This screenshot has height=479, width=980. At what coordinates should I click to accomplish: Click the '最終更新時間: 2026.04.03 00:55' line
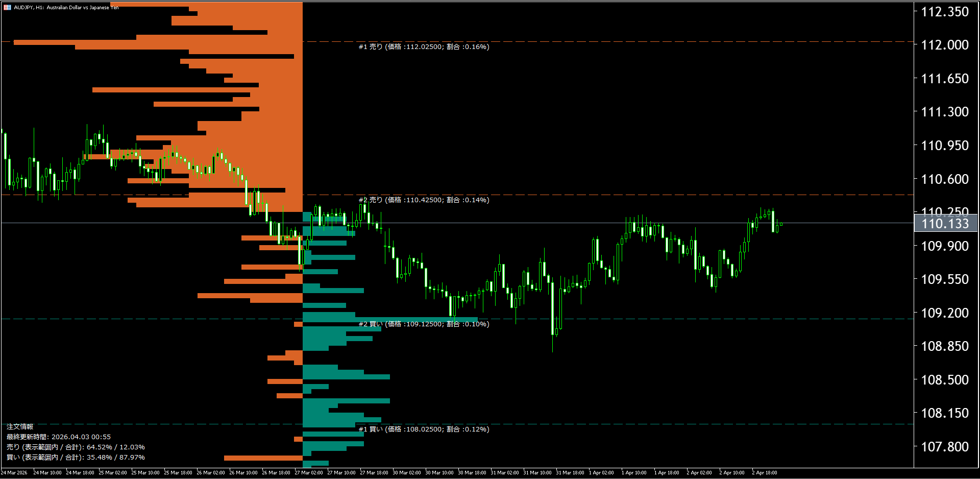pos(59,437)
